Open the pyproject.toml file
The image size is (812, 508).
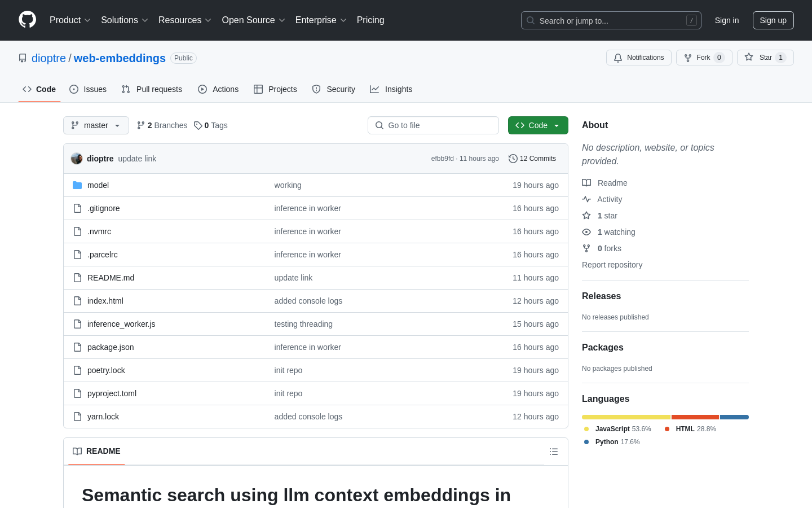pos(112,393)
